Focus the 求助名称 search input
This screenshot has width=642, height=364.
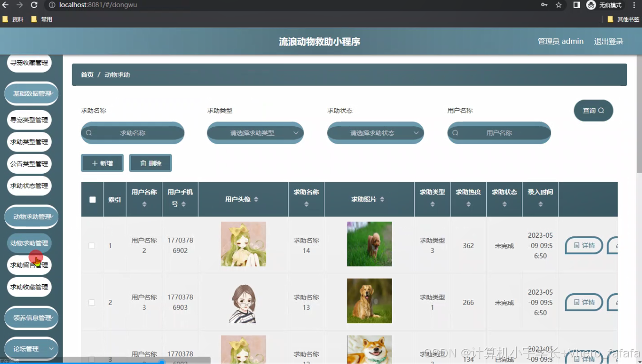tap(132, 133)
